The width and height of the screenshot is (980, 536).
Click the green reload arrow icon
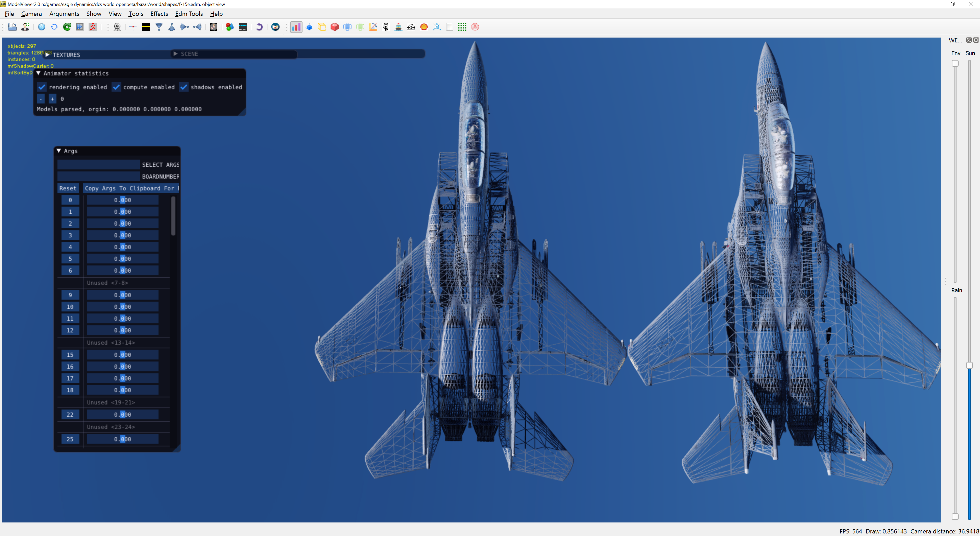(x=67, y=27)
